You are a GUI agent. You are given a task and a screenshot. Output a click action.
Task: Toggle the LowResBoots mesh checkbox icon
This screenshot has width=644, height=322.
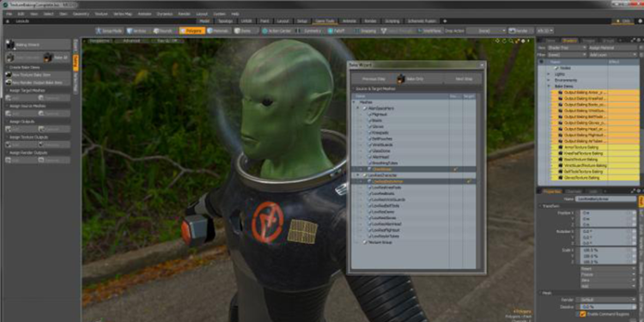point(369,193)
